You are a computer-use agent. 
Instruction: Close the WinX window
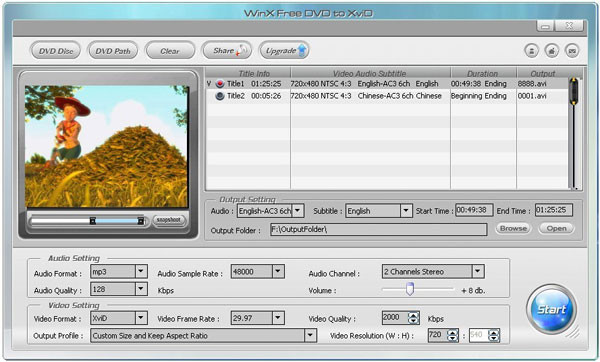coord(569,26)
